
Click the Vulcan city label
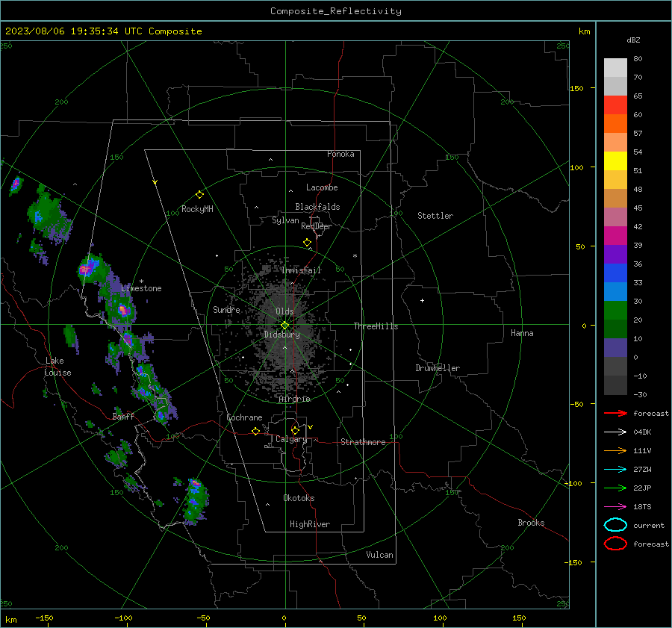point(380,555)
